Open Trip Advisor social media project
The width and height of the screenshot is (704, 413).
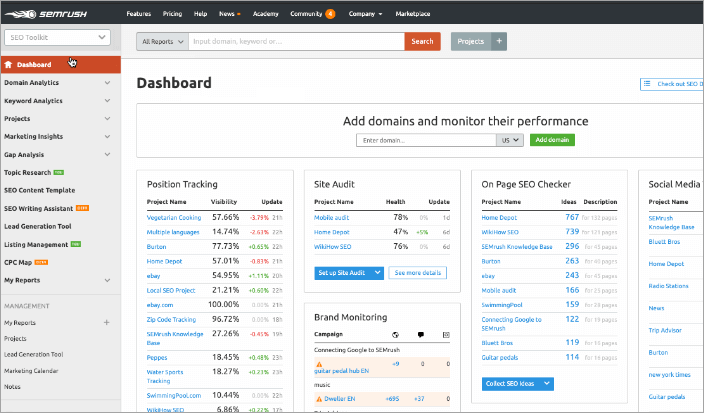click(x=665, y=330)
